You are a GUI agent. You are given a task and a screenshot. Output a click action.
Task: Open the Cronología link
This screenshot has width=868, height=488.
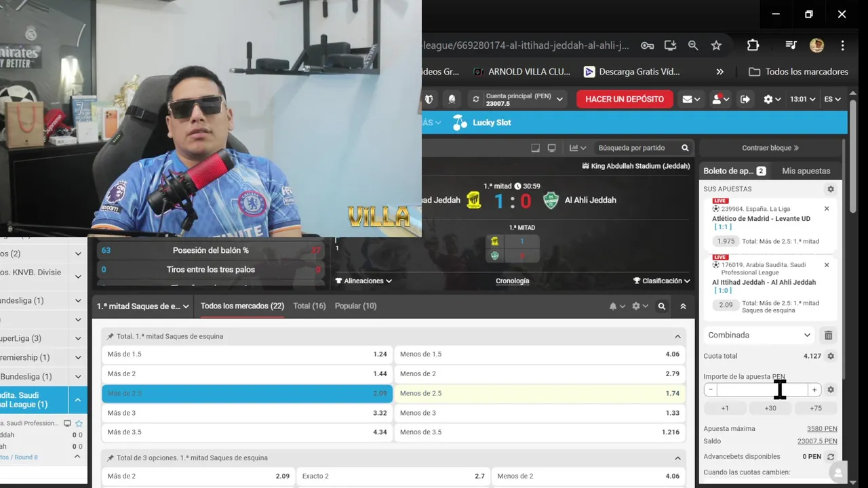tap(513, 281)
